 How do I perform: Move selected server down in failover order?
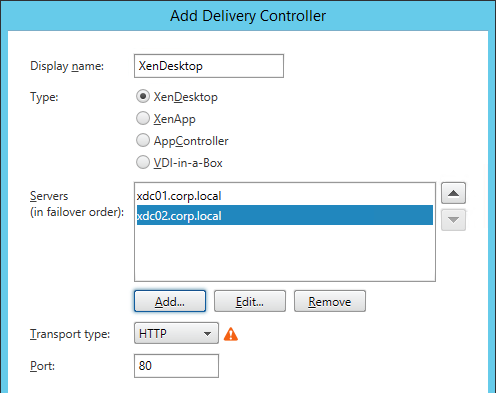tap(453, 220)
